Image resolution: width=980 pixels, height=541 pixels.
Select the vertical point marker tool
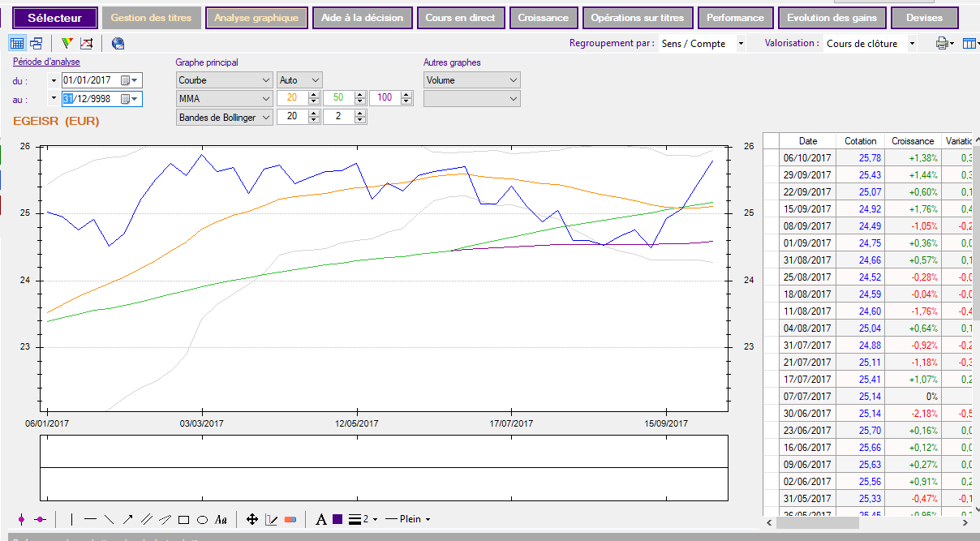[22, 519]
